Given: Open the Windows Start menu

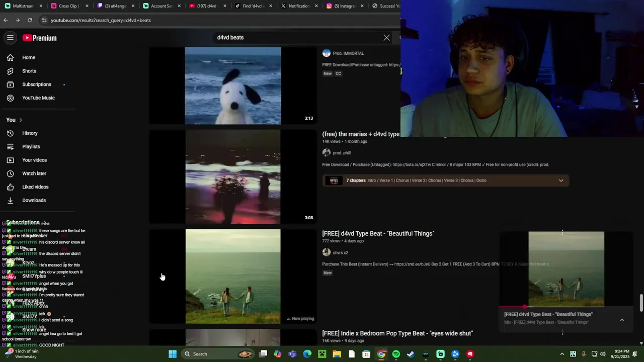Looking at the screenshot, I should (x=173, y=354).
